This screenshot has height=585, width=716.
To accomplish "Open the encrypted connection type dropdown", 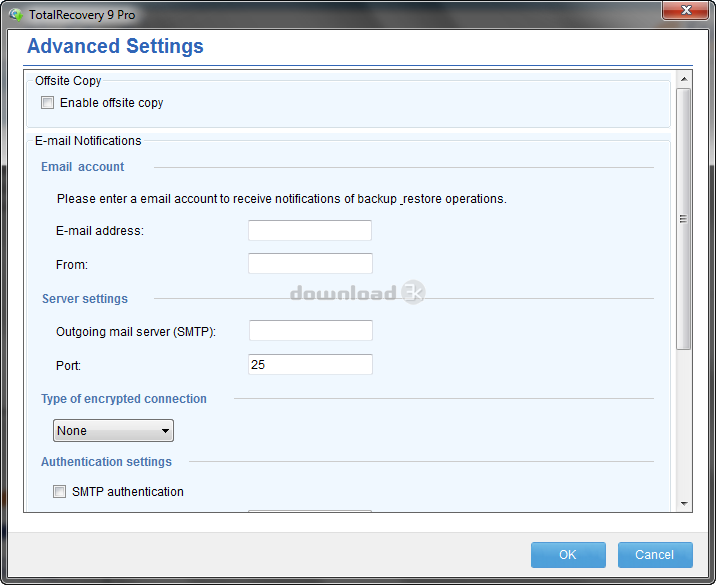I will point(113,431).
